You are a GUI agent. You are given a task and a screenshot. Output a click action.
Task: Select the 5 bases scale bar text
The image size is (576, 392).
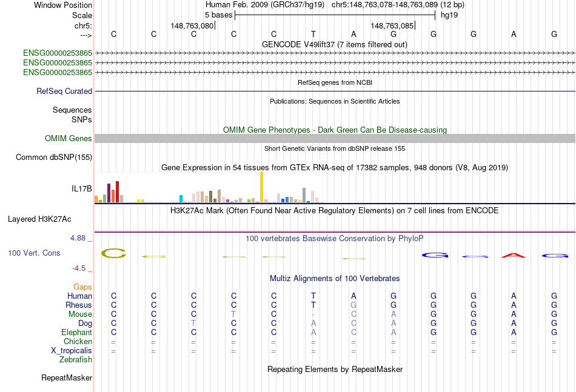(x=218, y=15)
